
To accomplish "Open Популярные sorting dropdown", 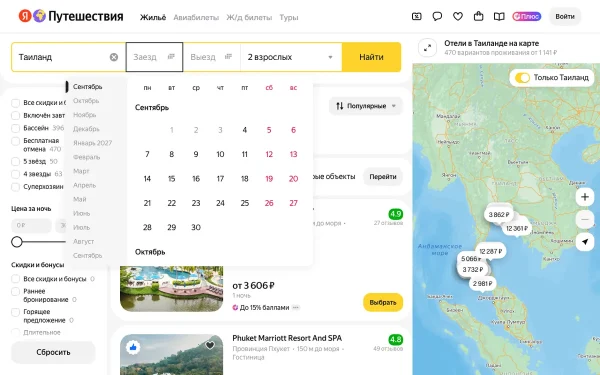I will pos(365,106).
